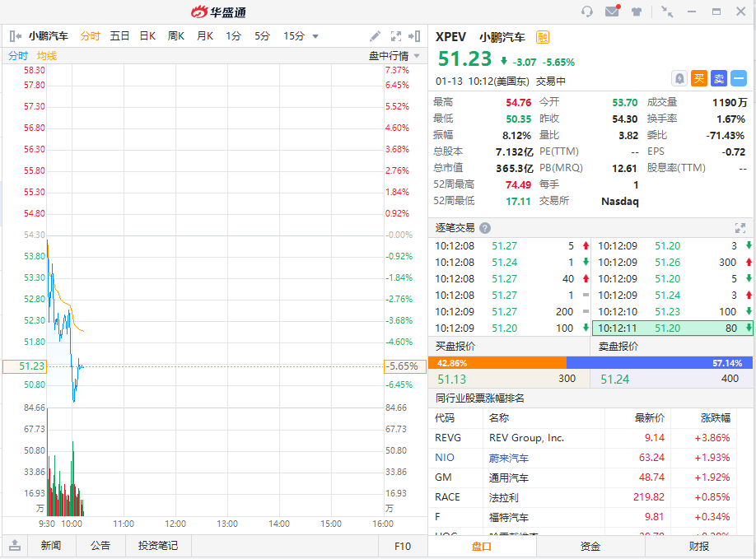This screenshot has width=756, height=559.
Task: Expand the chart to fullscreen
Action: pyautogui.click(x=396, y=36)
